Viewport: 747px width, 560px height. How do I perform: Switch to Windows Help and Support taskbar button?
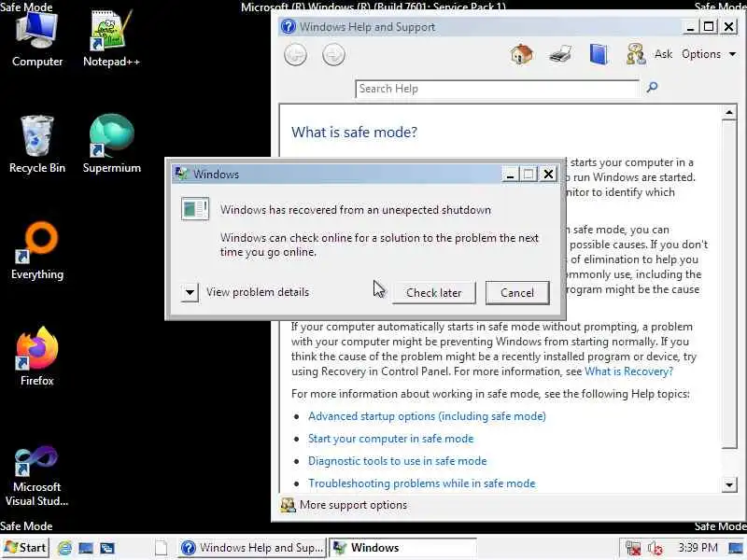252,548
